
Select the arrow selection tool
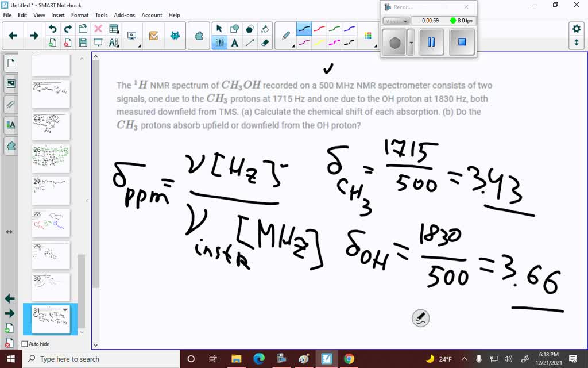219,28
